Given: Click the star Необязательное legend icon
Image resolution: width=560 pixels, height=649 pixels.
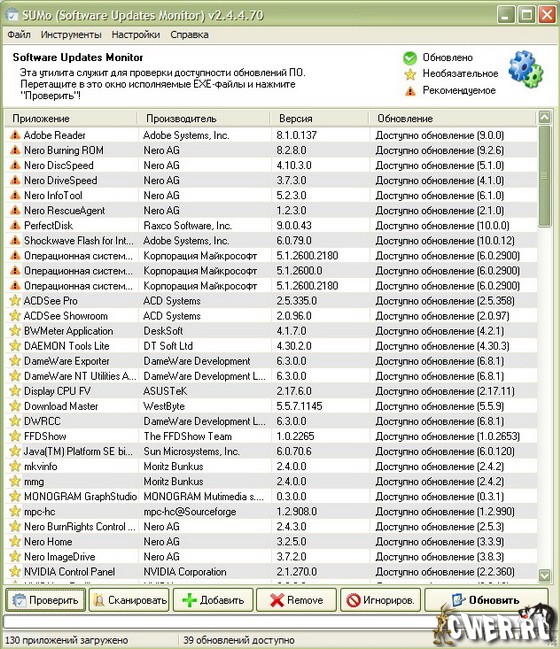Looking at the screenshot, I should click(x=410, y=75).
